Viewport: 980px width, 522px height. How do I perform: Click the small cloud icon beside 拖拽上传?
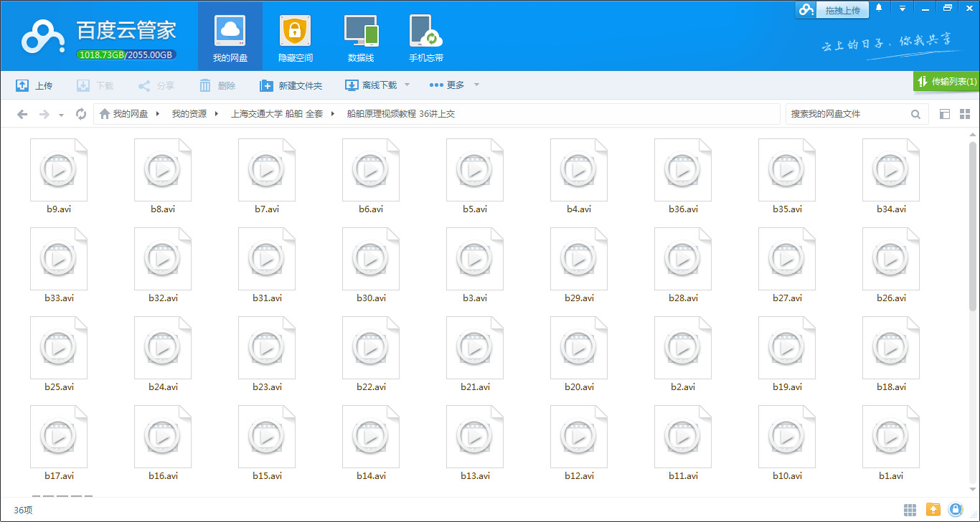click(x=806, y=10)
